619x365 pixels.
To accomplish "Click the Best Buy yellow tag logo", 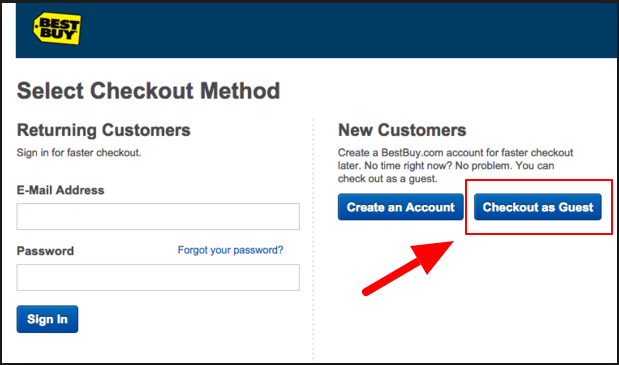I will point(57,28).
